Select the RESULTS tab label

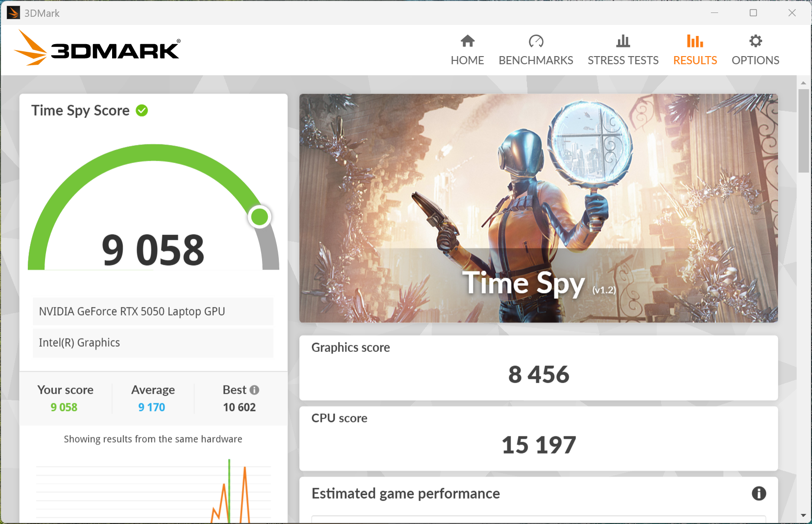tap(695, 60)
